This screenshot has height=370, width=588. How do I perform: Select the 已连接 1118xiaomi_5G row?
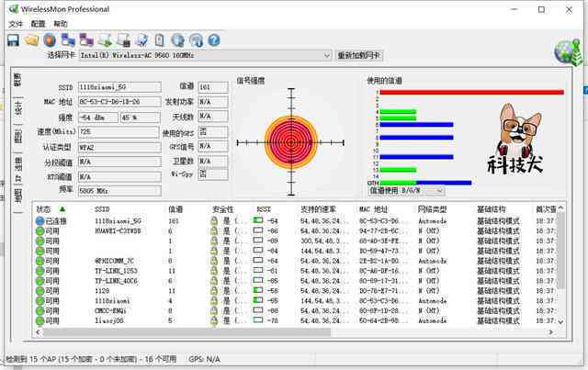296,220
